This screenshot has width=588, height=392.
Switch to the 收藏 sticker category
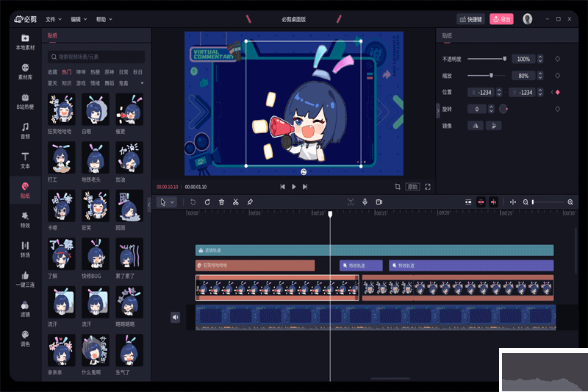52,72
